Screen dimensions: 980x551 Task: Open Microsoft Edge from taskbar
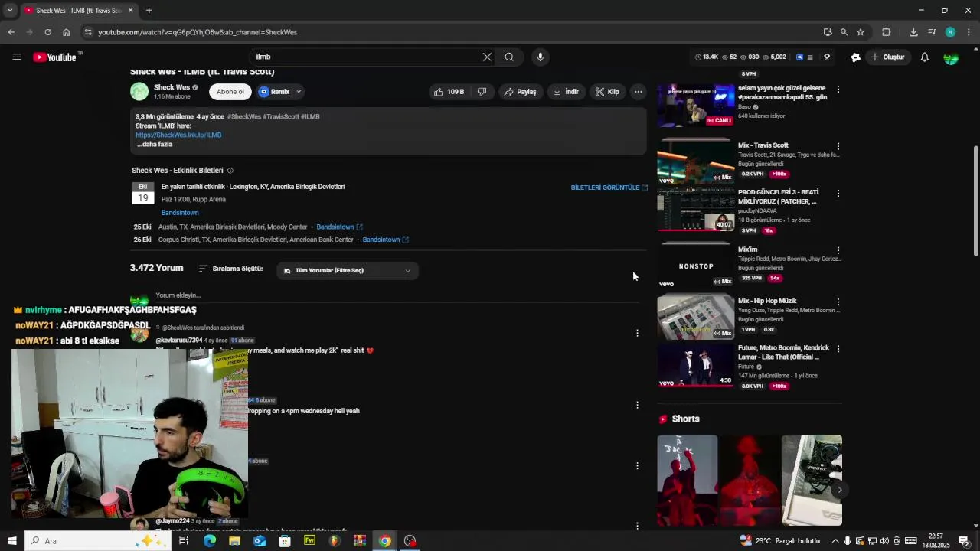[x=209, y=541]
